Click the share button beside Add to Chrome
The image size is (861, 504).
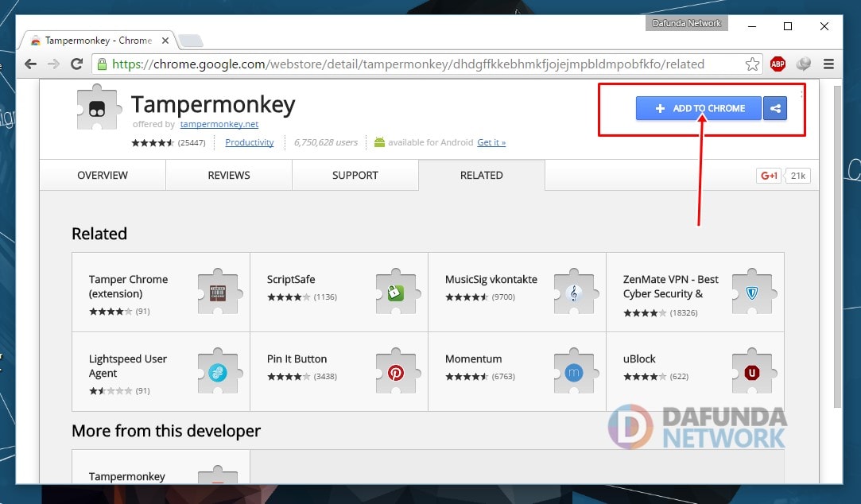tap(775, 109)
